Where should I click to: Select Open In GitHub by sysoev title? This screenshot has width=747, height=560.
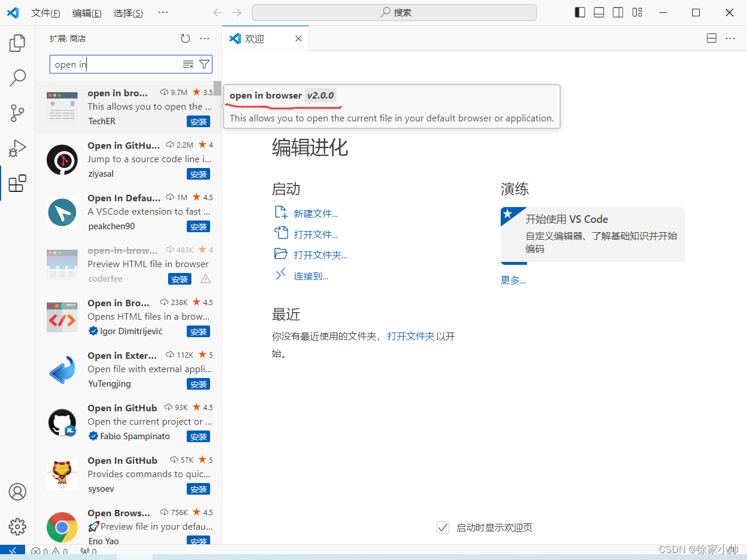[x=123, y=460]
